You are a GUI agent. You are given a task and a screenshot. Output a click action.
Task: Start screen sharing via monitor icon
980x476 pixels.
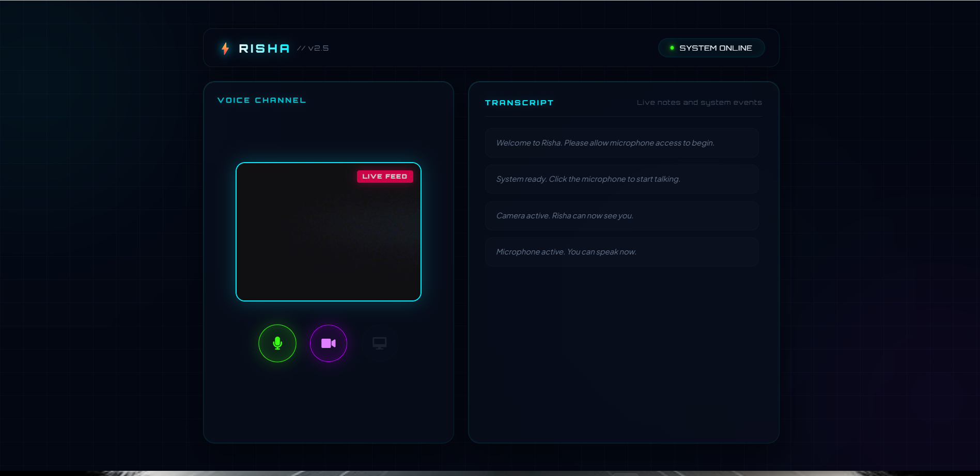[380, 343]
